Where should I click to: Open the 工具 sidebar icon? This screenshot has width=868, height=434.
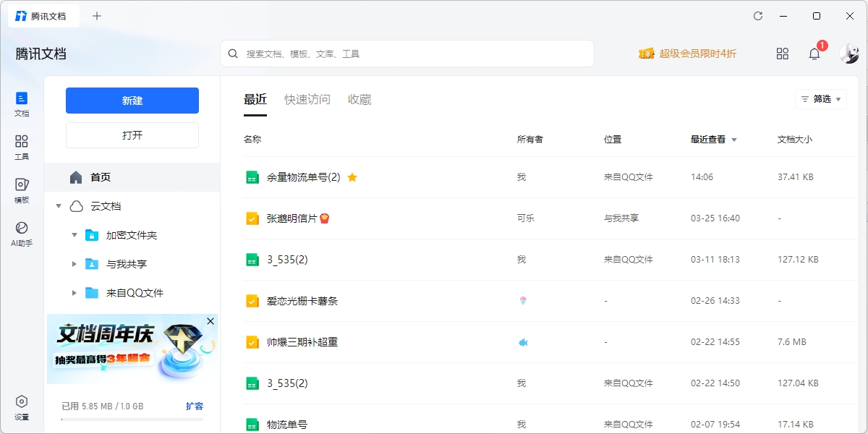[22, 147]
